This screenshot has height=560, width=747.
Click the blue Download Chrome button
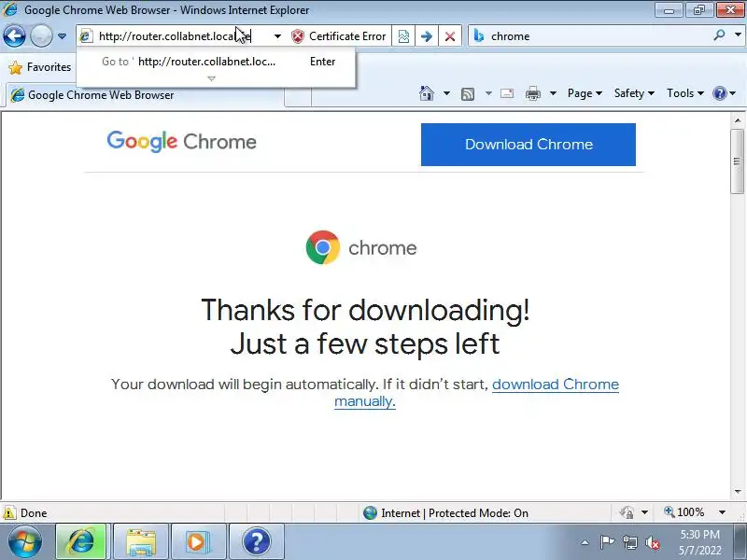529,145
